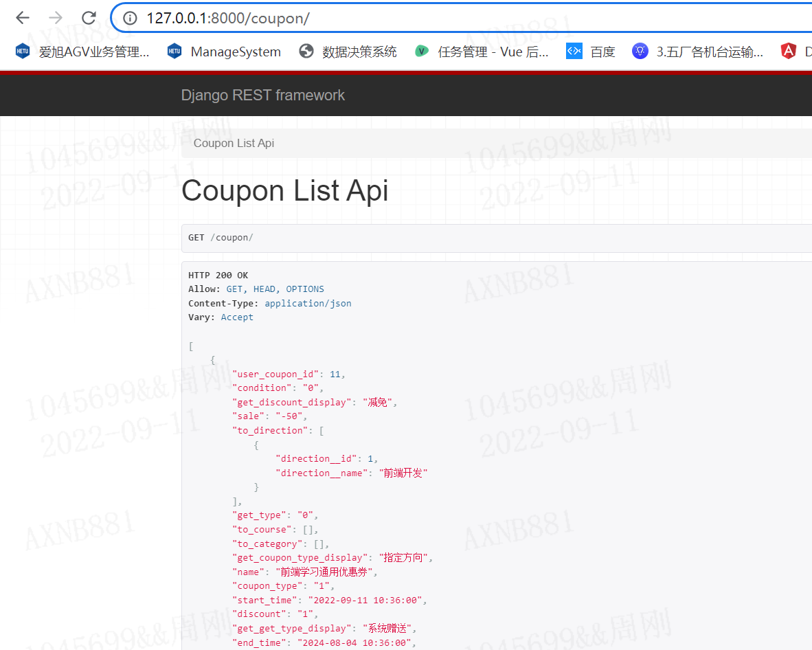The image size is (812, 650).
Task: Click the "user_coupon_id": 11 line
Action: (289, 374)
